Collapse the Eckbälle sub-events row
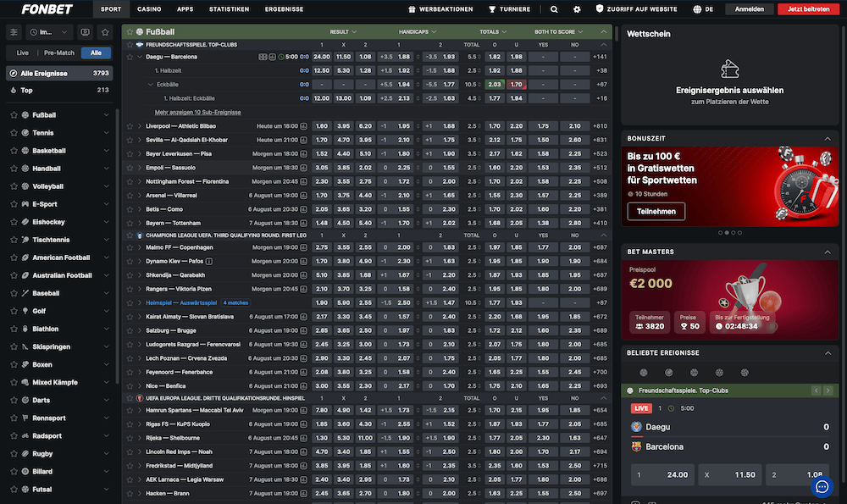This screenshot has height=504, width=847. click(151, 85)
